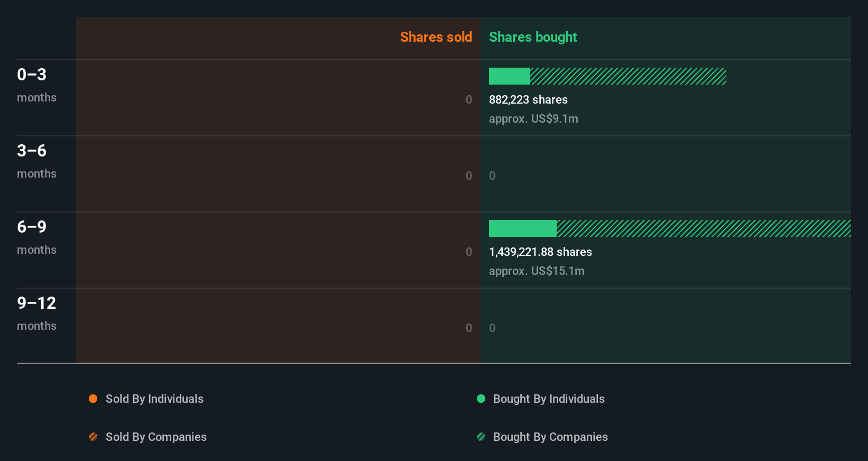The width and height of the screenshot is (868, 461).
Task: Click the approx. US$9.1m amount
Action: pos(533,118)
